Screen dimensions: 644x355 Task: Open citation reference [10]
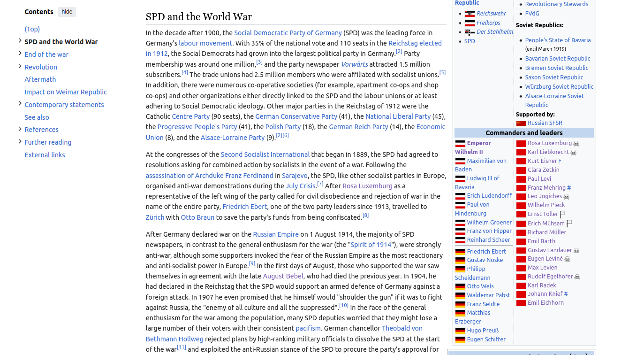344,305
